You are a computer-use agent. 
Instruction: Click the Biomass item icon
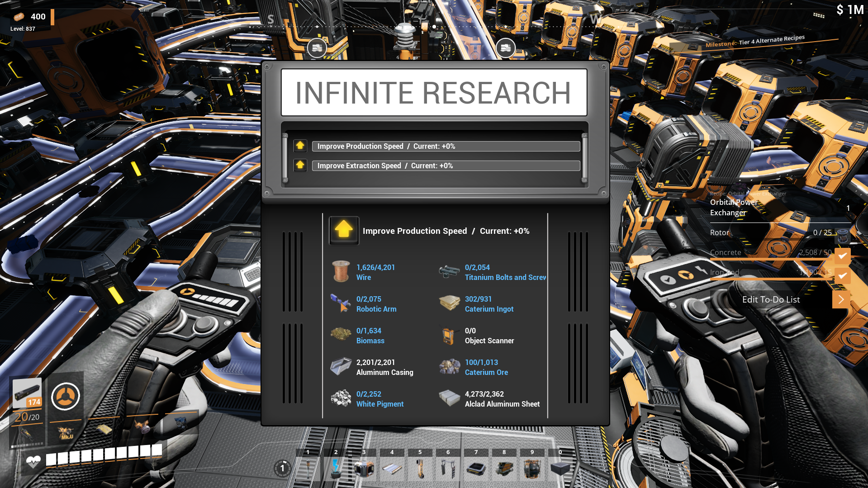(x=341, y=335)
